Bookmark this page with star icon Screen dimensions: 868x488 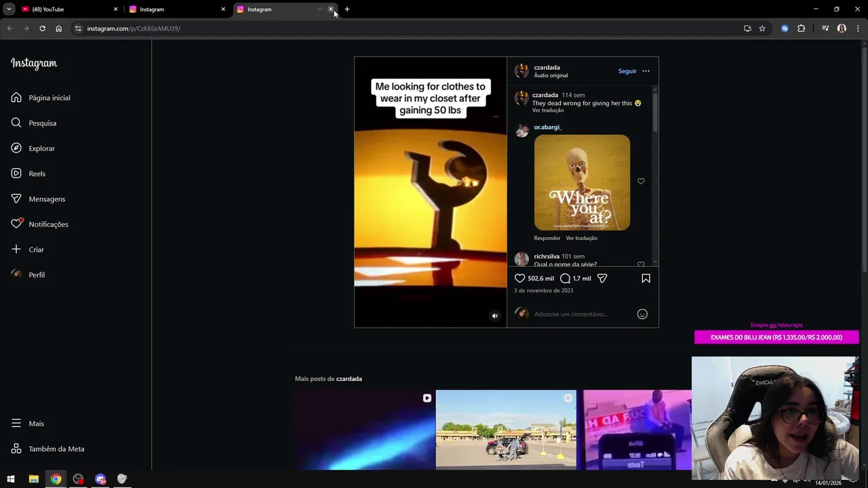pyautogui.click(x=762, y=28)
